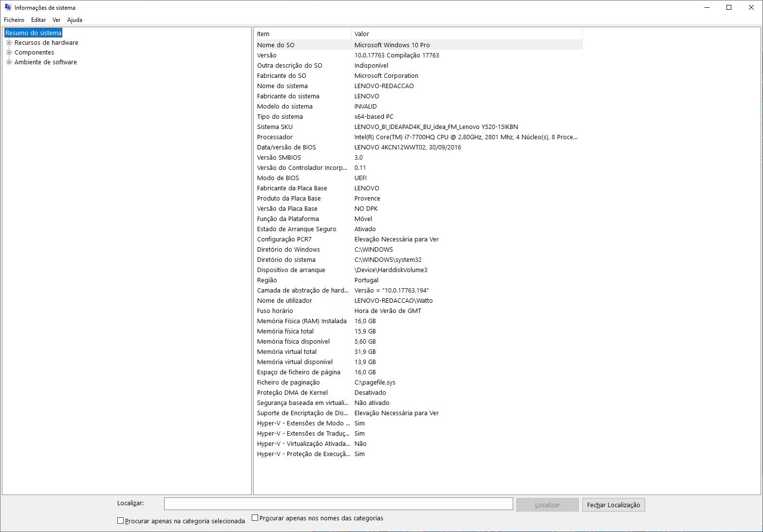This screenshot has width=763, height=532.
Task: Click the Valor column header
Action: point(466,34)
